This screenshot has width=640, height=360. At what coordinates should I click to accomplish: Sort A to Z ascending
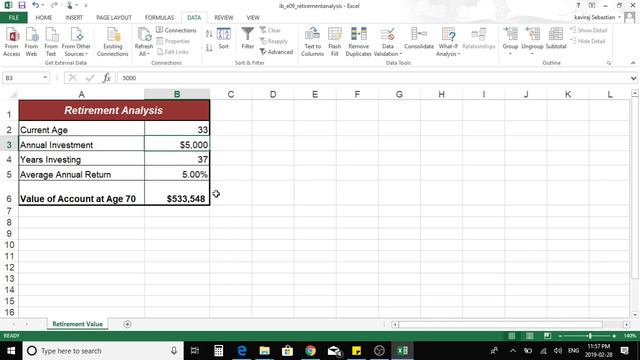point(209,34)
